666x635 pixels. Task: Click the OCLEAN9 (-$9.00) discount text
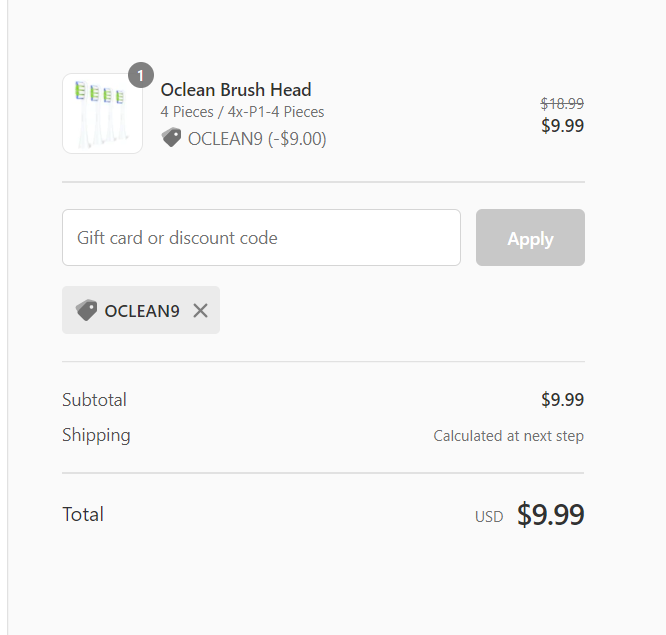pos(257,139)
